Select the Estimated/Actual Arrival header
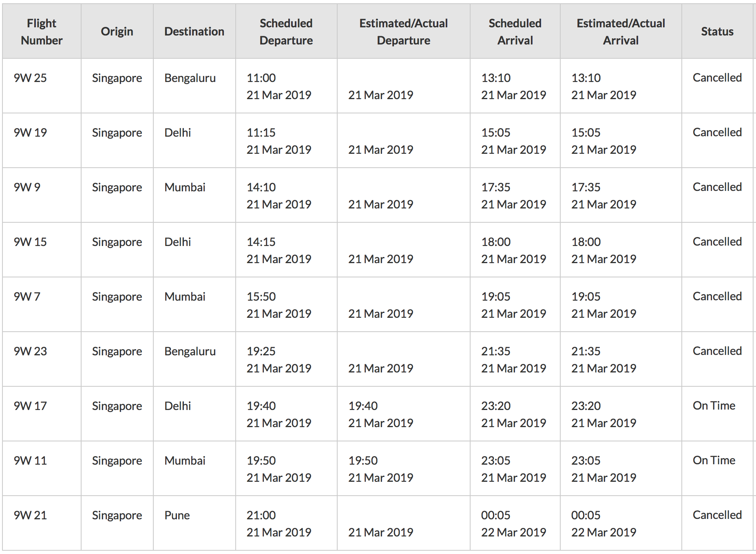 pyautogui.click(x=621, y=32)
